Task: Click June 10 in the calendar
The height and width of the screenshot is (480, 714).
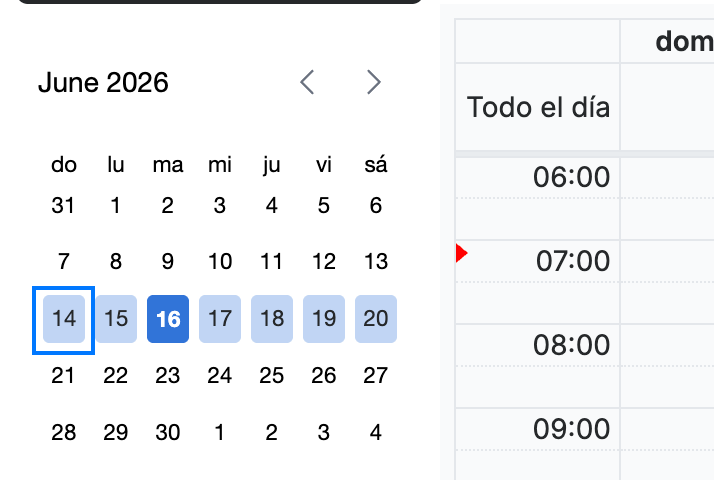Action: (220, 262)
